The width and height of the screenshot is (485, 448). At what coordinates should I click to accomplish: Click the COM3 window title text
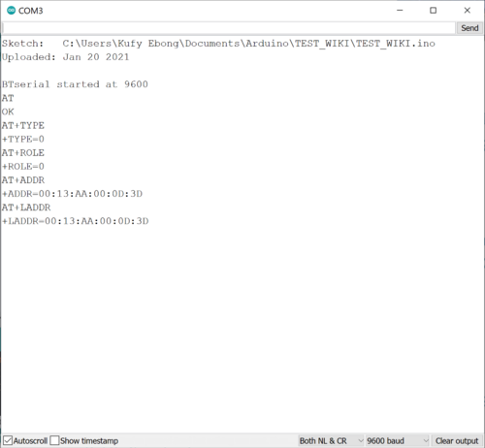pyautogui.click(x=30, y=11)
